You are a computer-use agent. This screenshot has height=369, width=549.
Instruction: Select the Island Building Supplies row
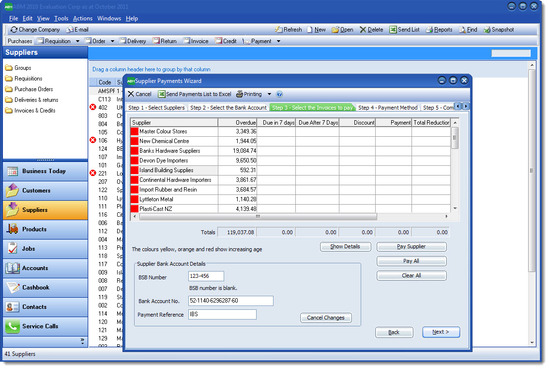click(290, 170)
